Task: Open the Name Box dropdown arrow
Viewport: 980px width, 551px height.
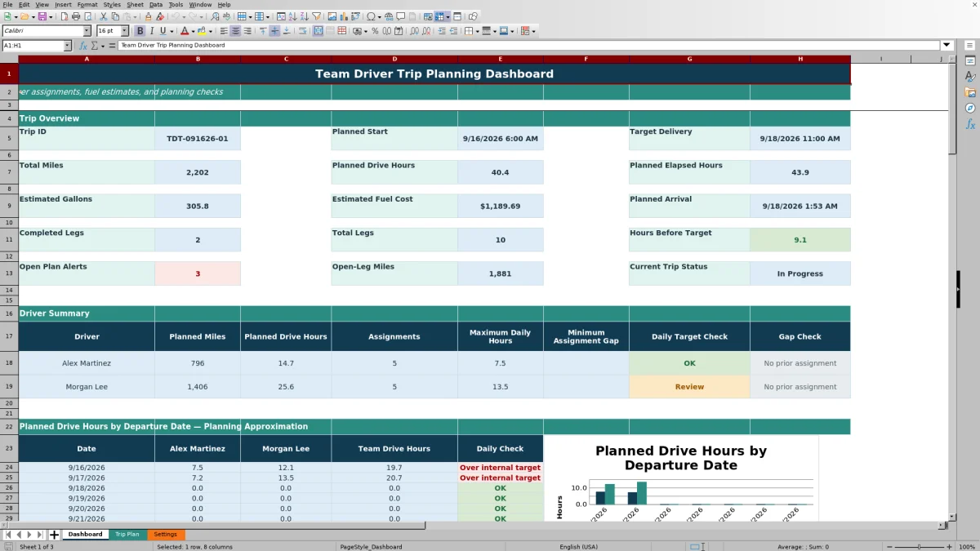Action: (66, 46)
